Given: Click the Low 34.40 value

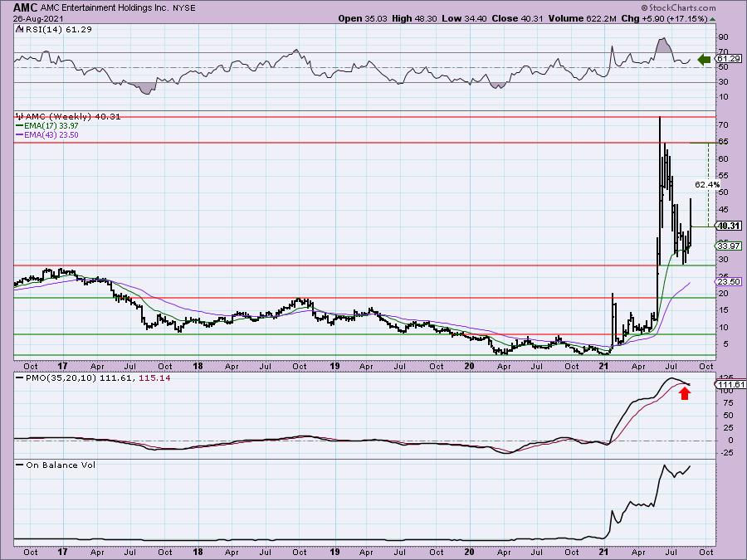Looking at the screenshot, I should click(463, 18).
